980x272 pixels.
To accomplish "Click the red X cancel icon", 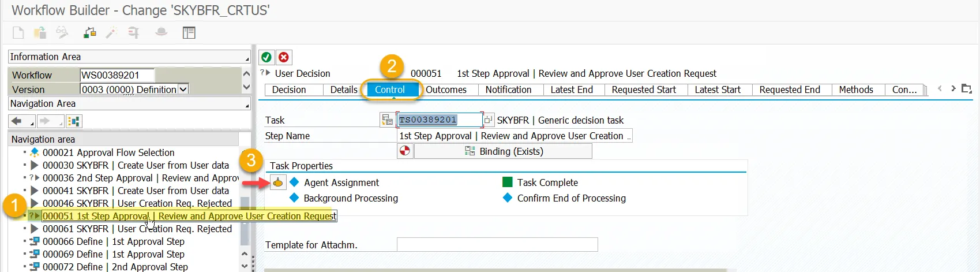I will pyautogui.click(x=284, y=57).
